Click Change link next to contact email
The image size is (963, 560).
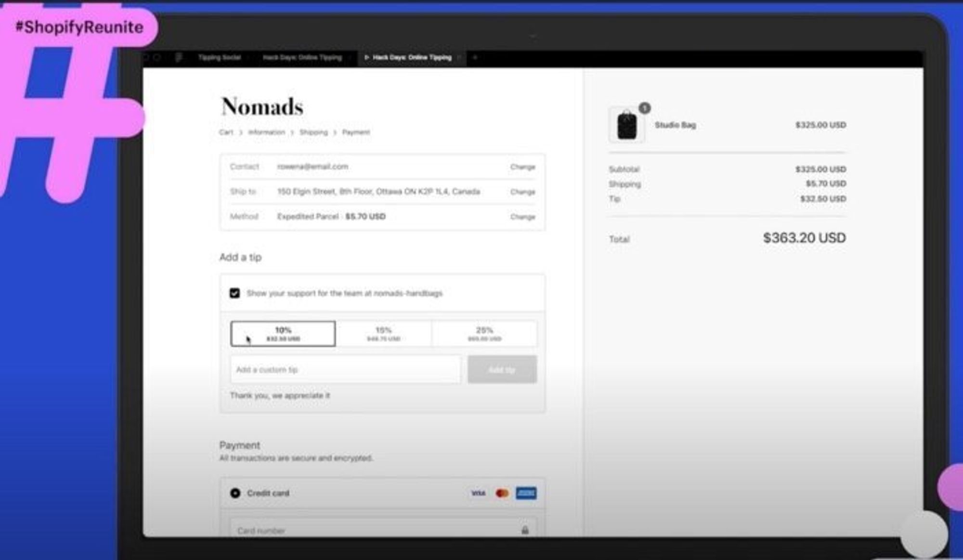click(522, 167)
